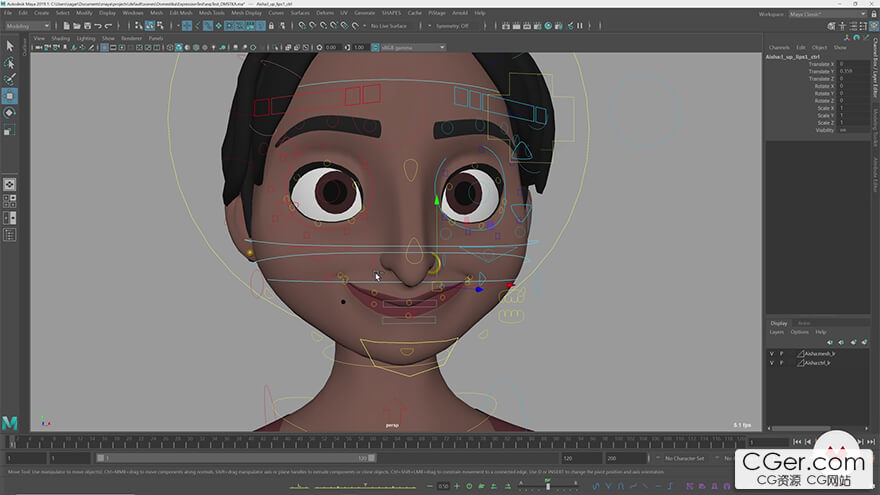Click the select camera icon in viewport
This screenshot has height=495, width=880.
(x=38, y=48)
